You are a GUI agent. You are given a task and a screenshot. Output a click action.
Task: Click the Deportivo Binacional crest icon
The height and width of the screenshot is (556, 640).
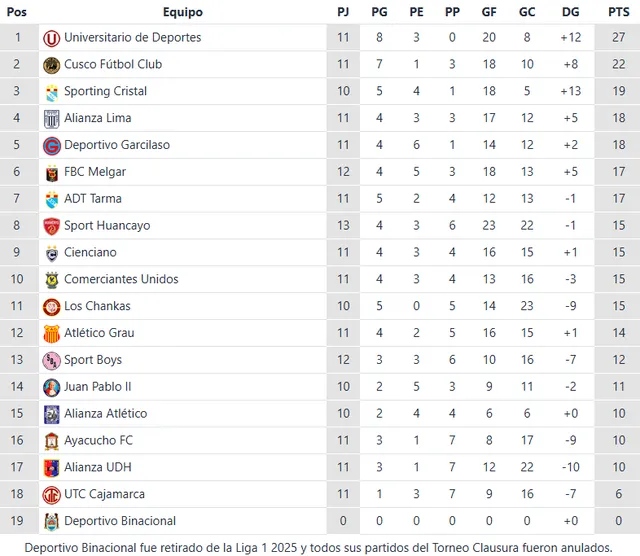tap(52, 521)
